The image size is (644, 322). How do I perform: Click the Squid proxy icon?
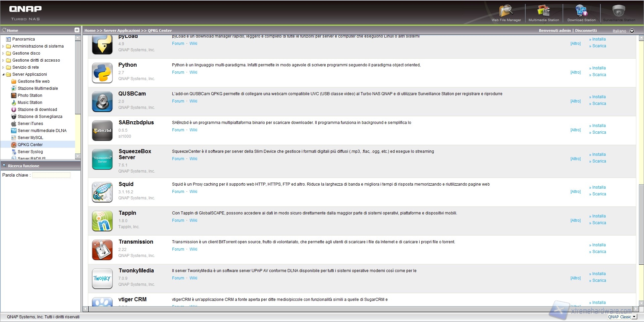(x=102, y=192)
